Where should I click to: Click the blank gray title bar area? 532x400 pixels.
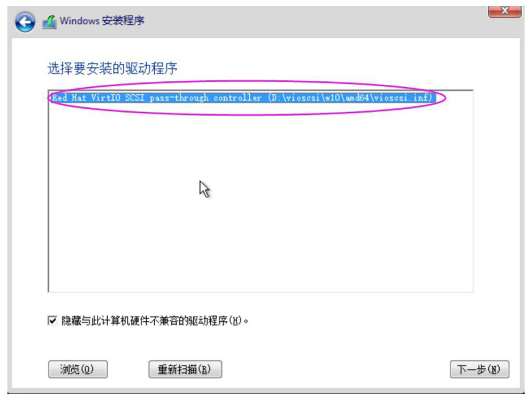tap(310, 21)
